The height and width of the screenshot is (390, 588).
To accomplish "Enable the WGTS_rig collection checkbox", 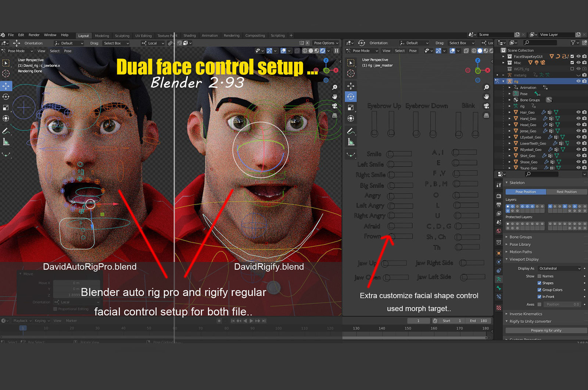I will [572, 69].
